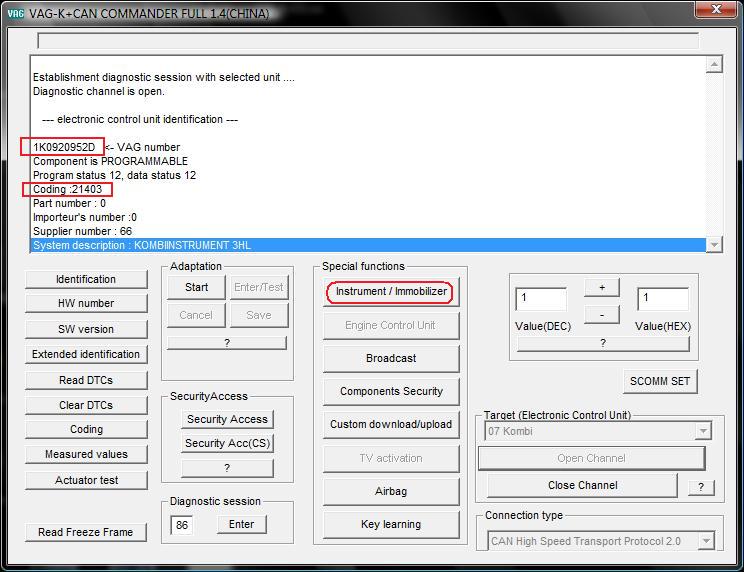Close the VAG-K+CAN Commander window
Viewport: 744px width, 572px height.
point(716,9)
